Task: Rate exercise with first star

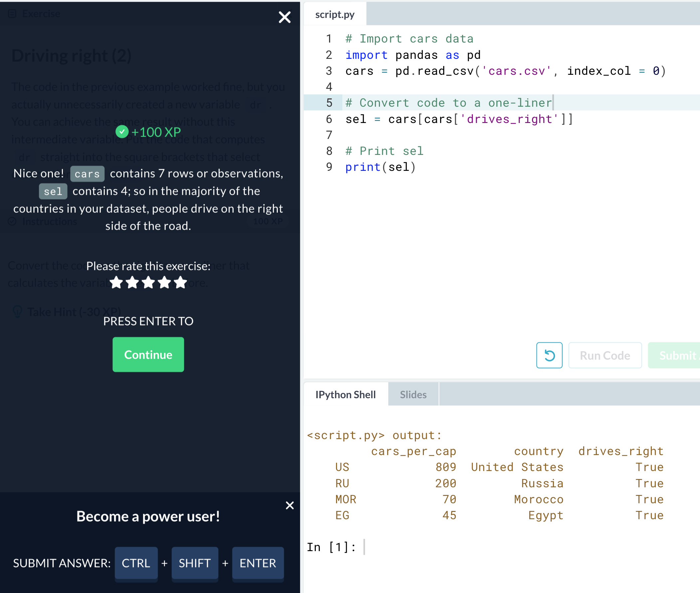Action: coord(116,283)
